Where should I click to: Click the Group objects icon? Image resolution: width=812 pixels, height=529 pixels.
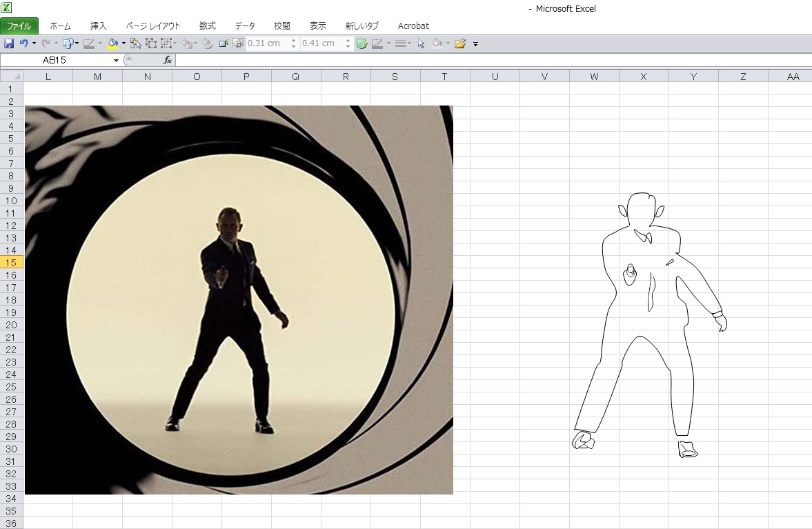coord(151,43)
